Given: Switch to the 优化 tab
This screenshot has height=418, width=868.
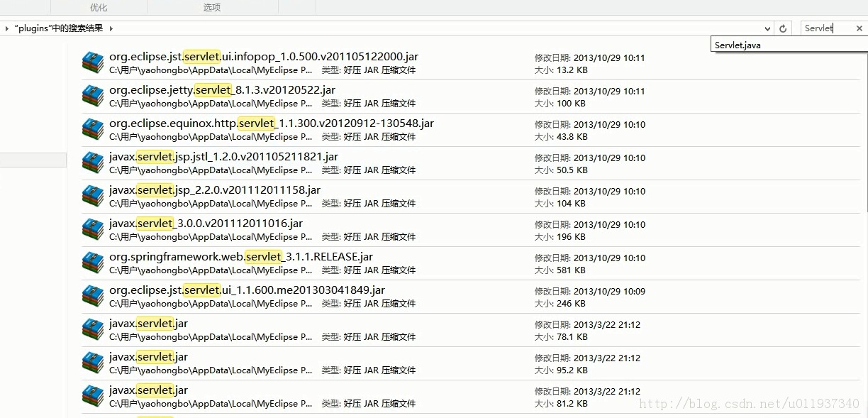Looking at the screenshot, I should [x=99, y=7].
